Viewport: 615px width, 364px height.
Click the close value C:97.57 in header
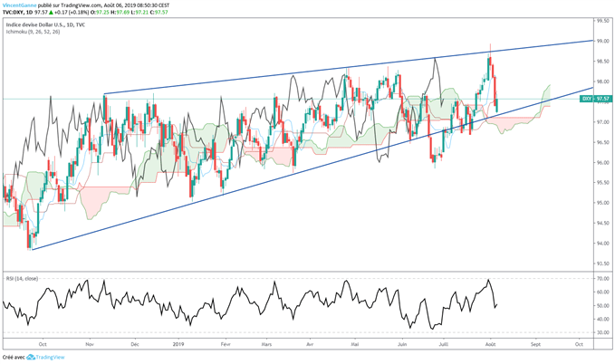159,12
